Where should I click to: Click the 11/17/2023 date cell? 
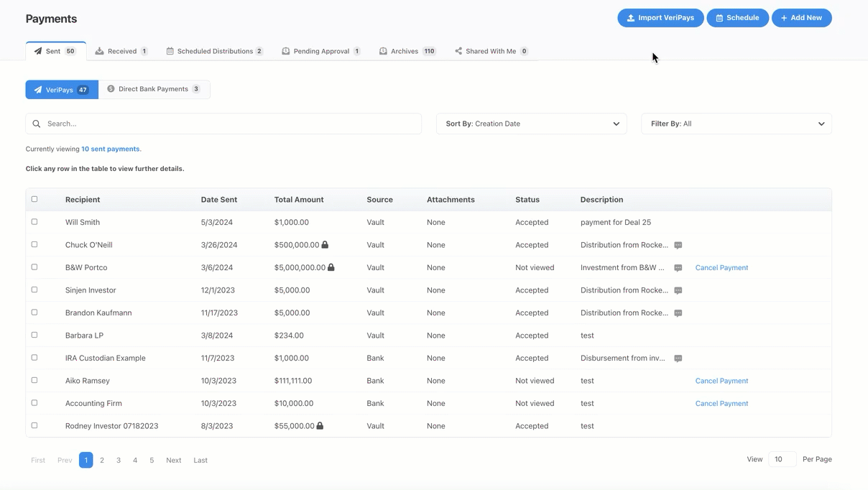(x=219, y=313)
